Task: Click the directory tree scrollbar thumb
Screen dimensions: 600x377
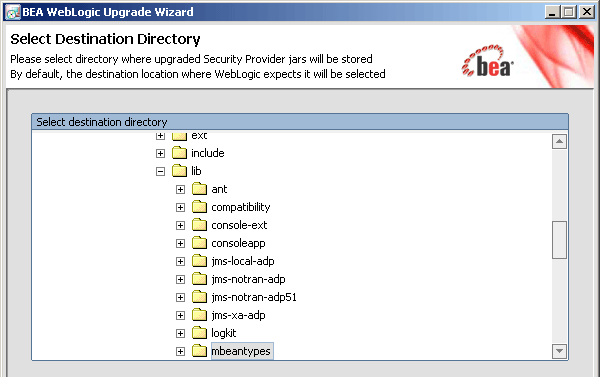Action: coord(559,240)
